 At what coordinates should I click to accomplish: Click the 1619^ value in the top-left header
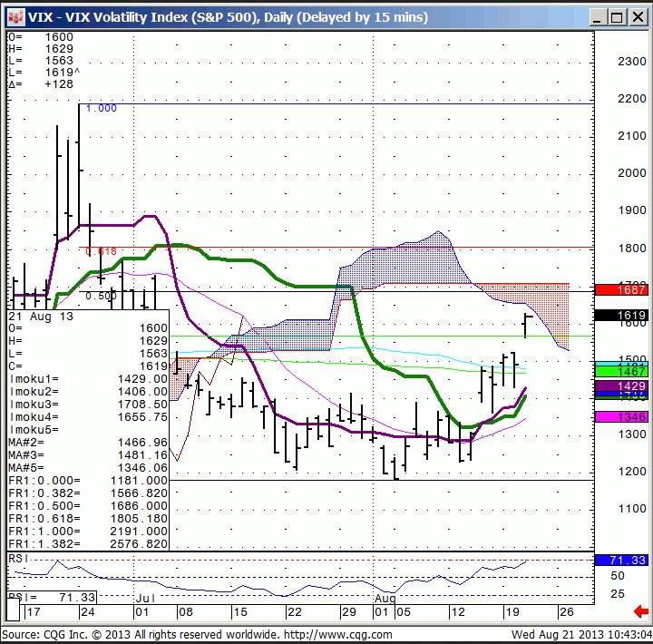click(63, 73)
